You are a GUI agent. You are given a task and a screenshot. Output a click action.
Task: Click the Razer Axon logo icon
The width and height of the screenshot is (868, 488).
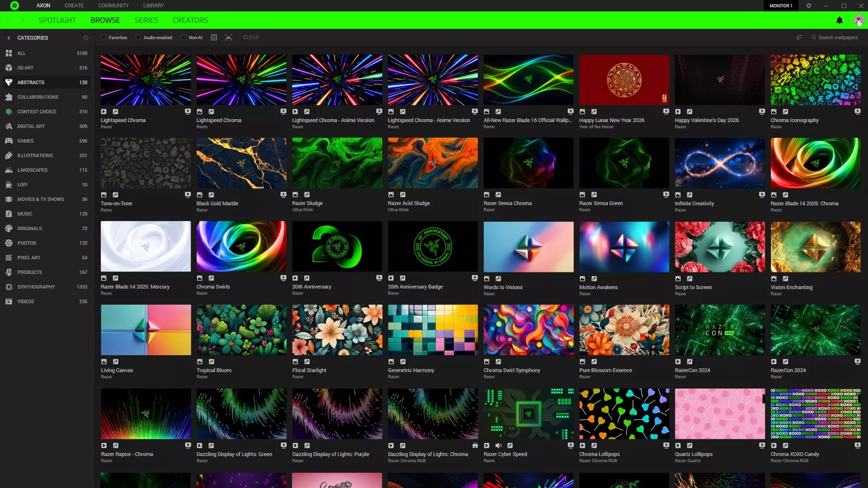[14, 5]
